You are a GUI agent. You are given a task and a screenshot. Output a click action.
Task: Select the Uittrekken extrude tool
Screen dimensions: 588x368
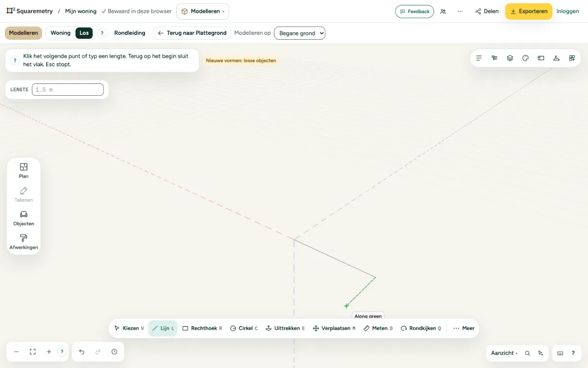tap(285, 328)
